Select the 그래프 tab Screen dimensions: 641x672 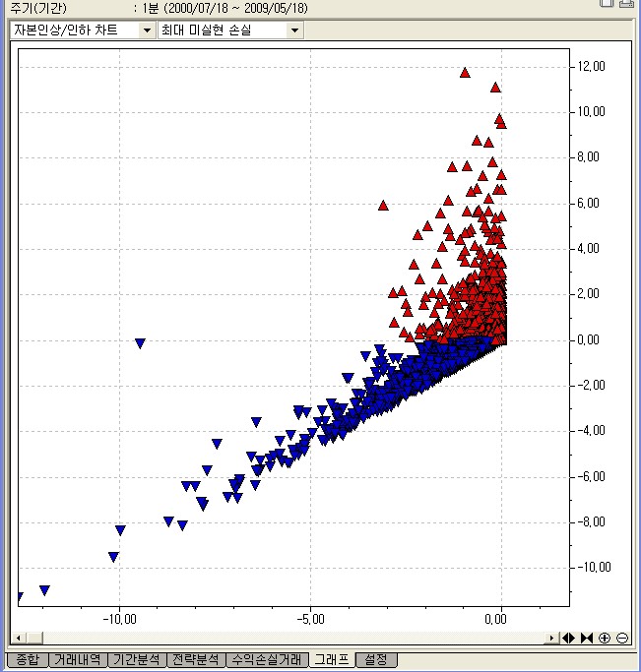coord(332,659)
